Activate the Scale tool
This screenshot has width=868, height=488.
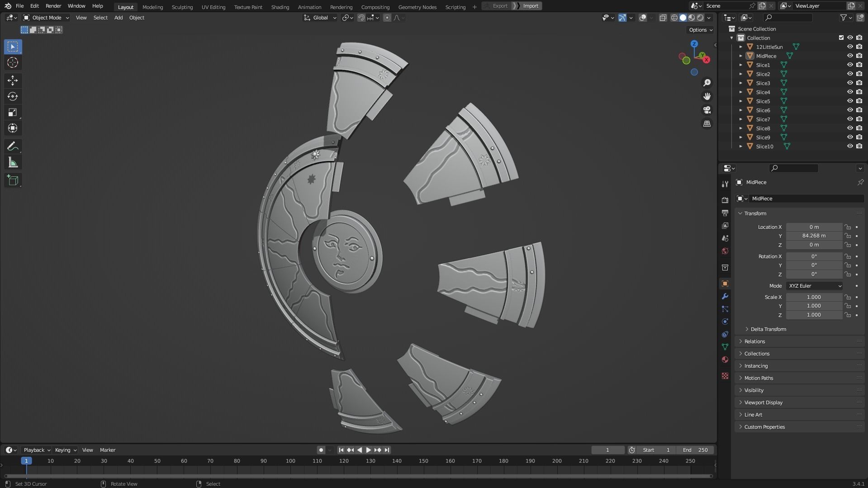click(x=13, y=112)
